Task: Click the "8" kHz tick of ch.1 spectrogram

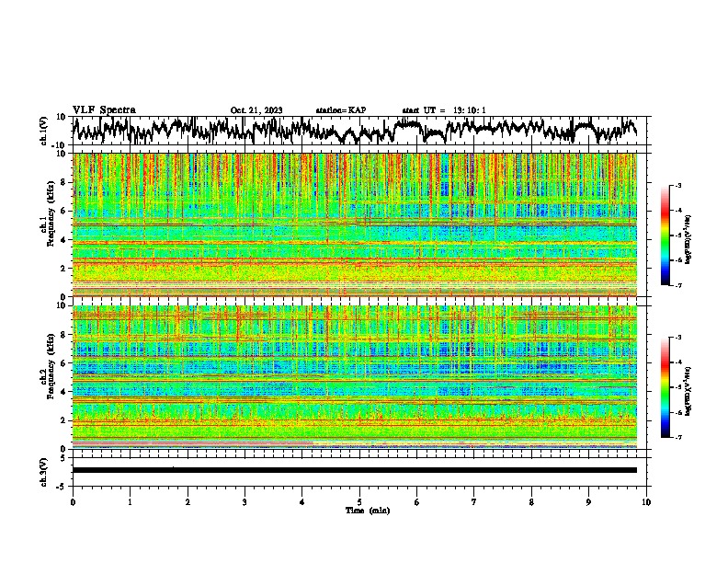Action: pos(64,182)
